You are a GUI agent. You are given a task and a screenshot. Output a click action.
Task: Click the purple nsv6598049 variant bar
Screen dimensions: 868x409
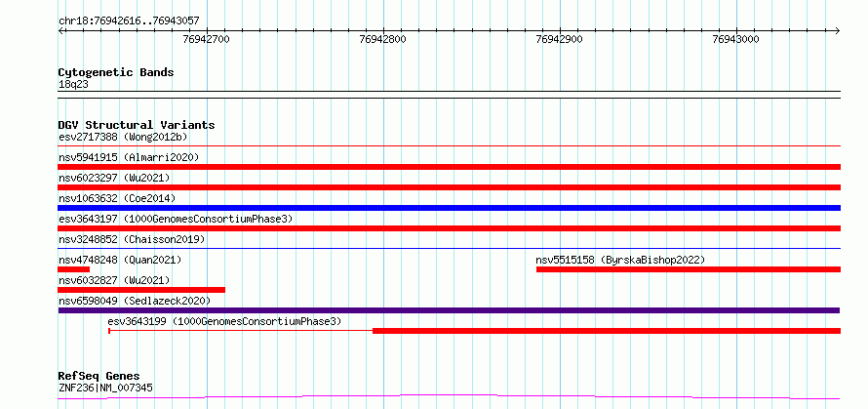(449, 310)
